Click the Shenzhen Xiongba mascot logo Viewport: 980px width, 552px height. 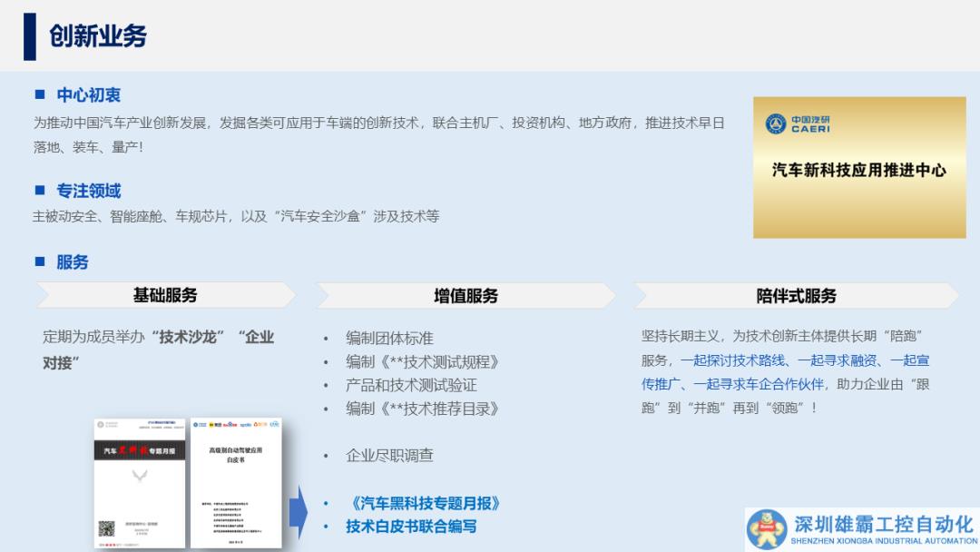coord(767,529)
